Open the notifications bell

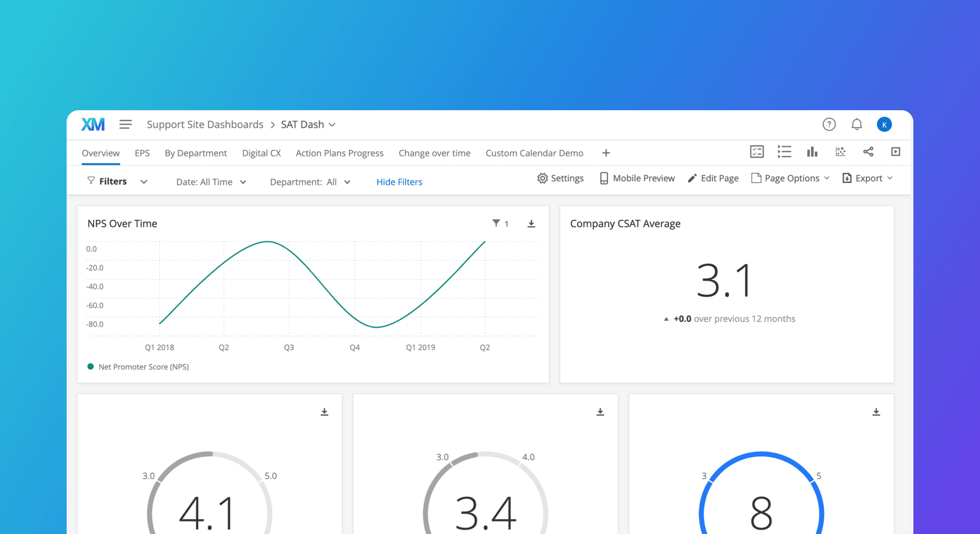click(x=857, y=124)
